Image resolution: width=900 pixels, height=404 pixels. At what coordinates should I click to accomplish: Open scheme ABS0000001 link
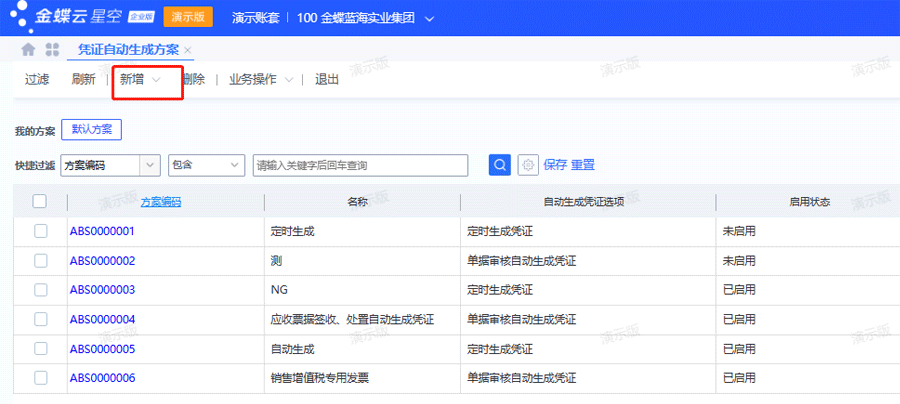click(102, 231)
